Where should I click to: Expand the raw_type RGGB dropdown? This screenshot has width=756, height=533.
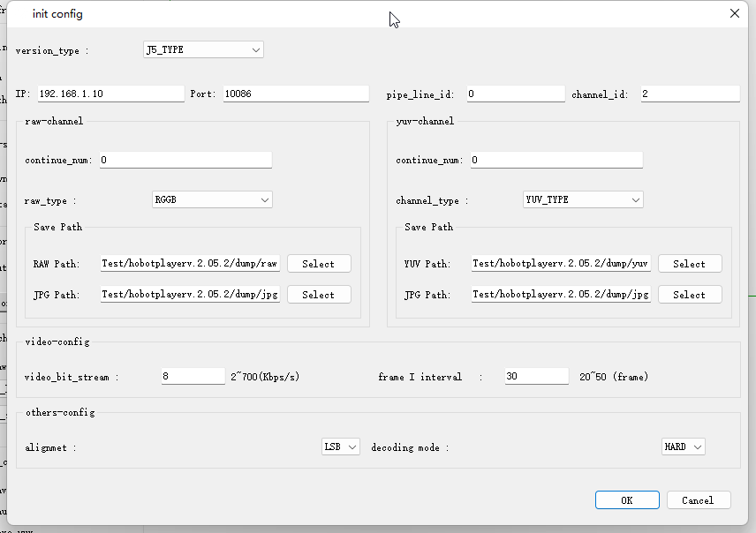(x=212, y=200)
